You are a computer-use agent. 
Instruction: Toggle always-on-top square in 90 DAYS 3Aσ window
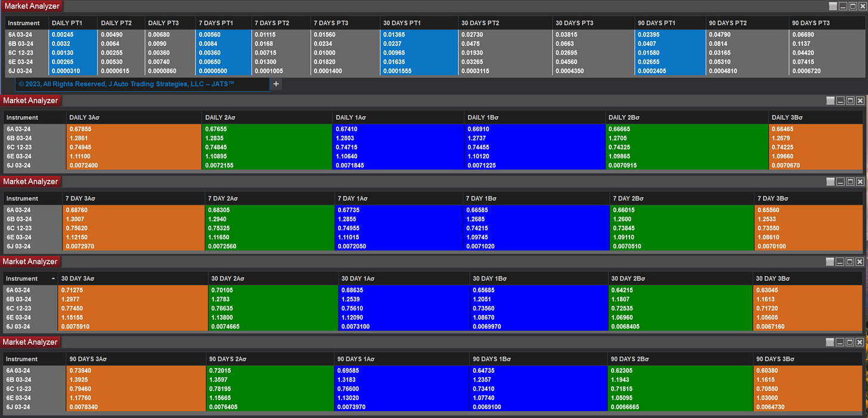[830, 342]
